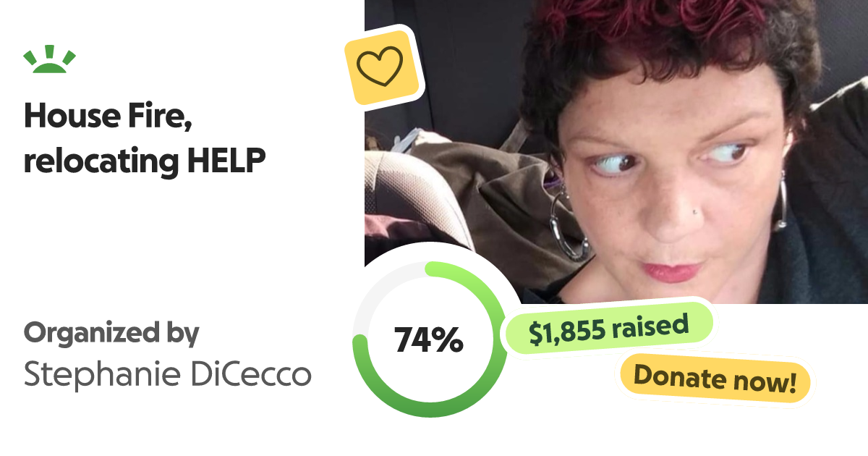Tap the yellow heart badge icon
This screenshot has height=456, width=868.
[380, 67]
